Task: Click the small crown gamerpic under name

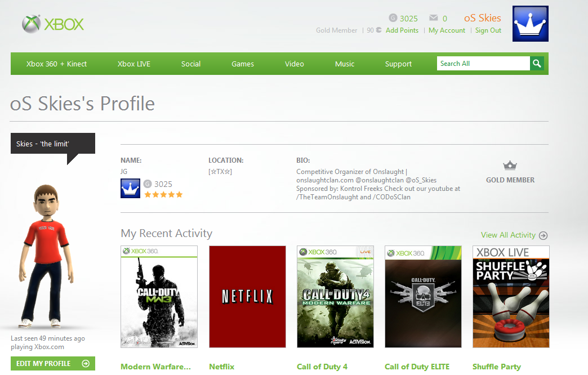Action: coord(130,188)
